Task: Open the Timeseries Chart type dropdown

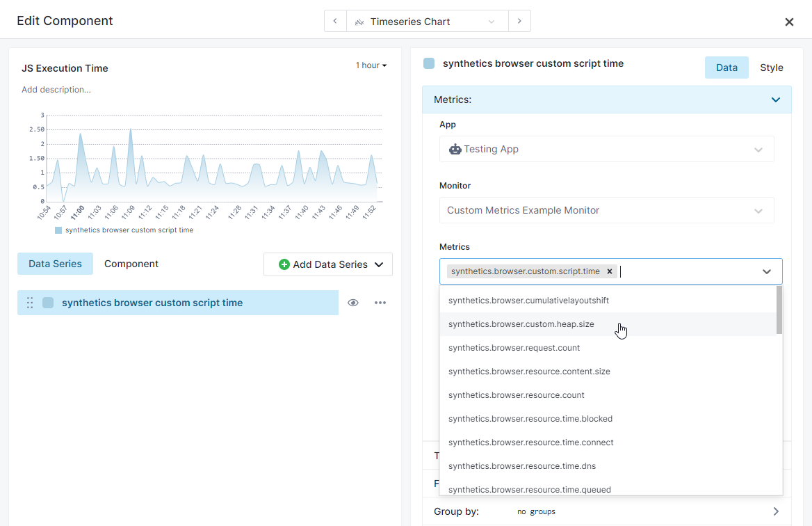Action: click(428, 22)
